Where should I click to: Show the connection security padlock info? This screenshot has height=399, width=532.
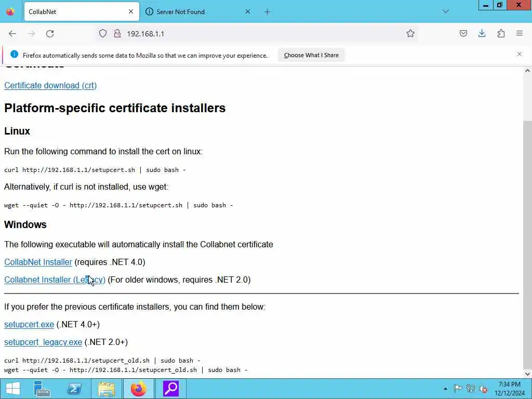click(117, 33)
